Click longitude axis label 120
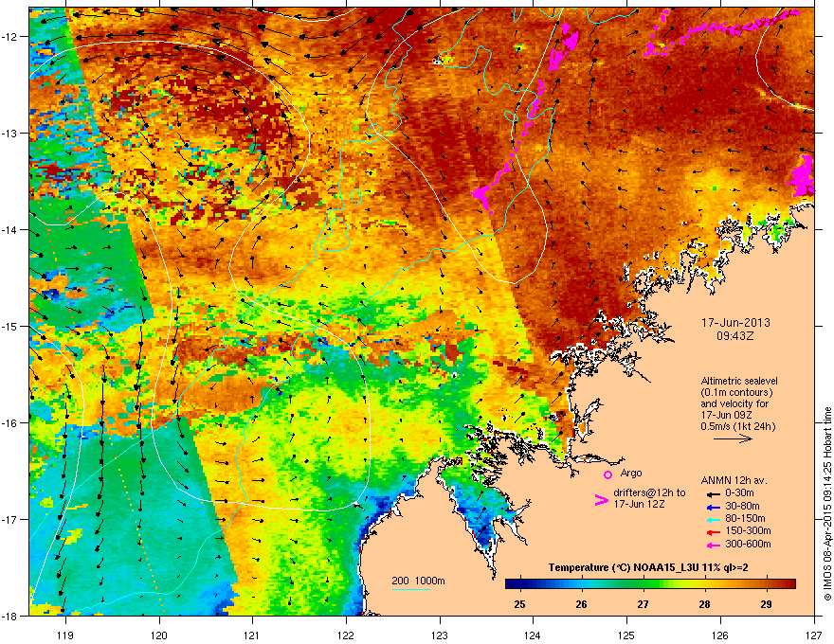The image size is (834, 644). 159,635
